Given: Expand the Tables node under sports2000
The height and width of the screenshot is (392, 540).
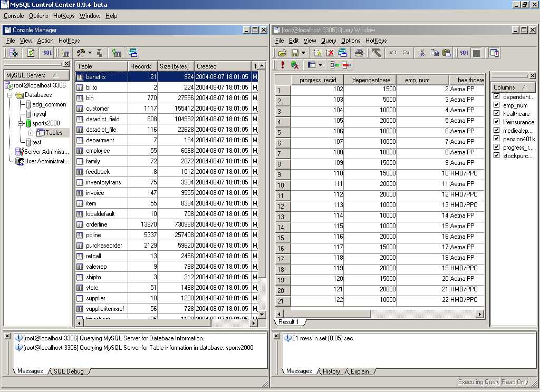Looking at the screenshot, I should 31,133.
